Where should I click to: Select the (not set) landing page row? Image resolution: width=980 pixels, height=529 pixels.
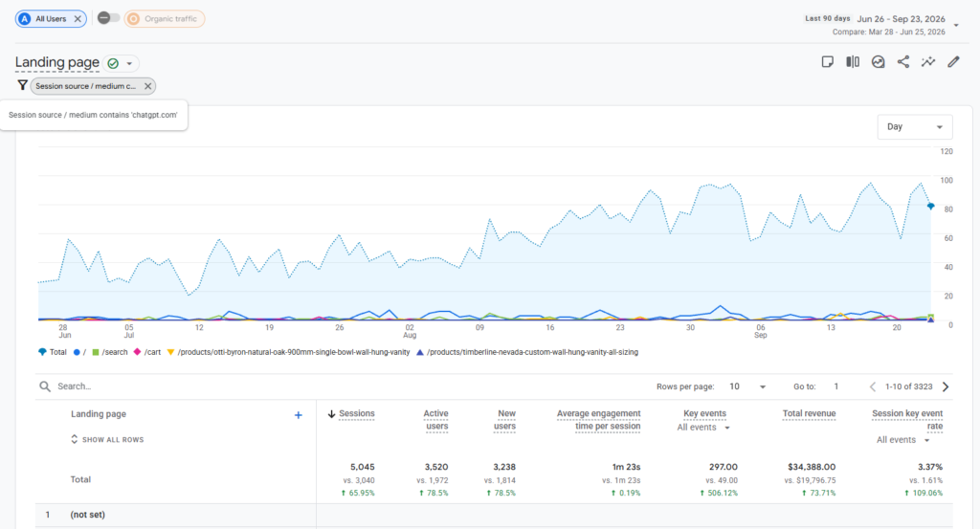tap(494, 516)
